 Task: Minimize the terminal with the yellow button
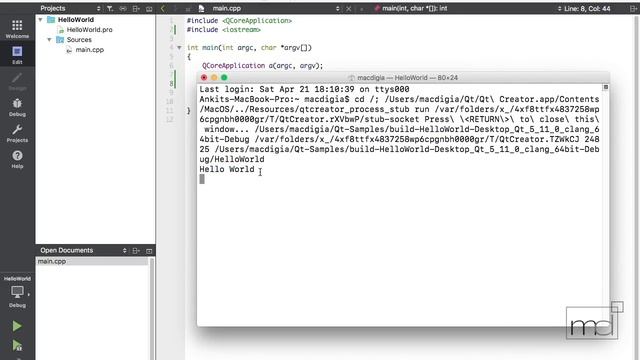click(x=214, y=78)
